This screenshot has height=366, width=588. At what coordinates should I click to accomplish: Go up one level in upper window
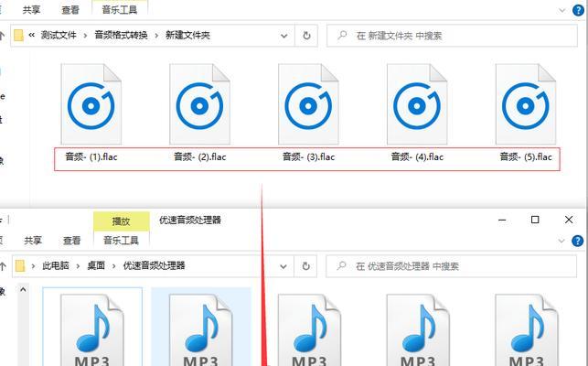tap(2, 36)
